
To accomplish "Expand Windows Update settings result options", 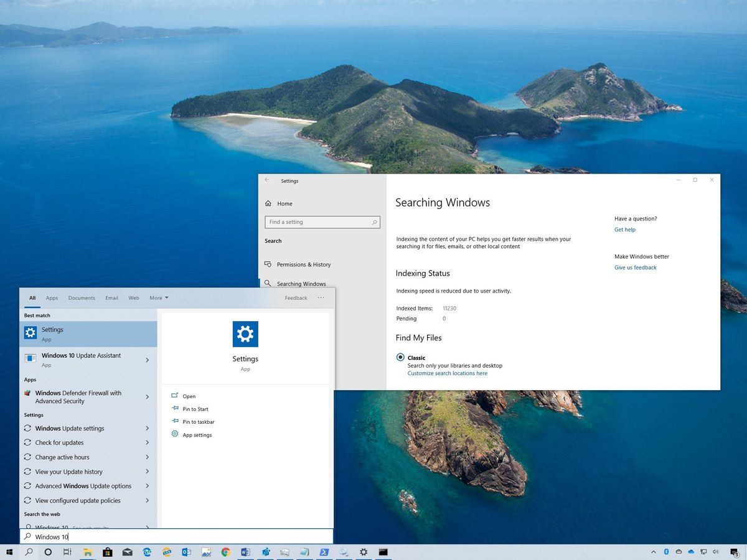I will (x=148, y=428).
